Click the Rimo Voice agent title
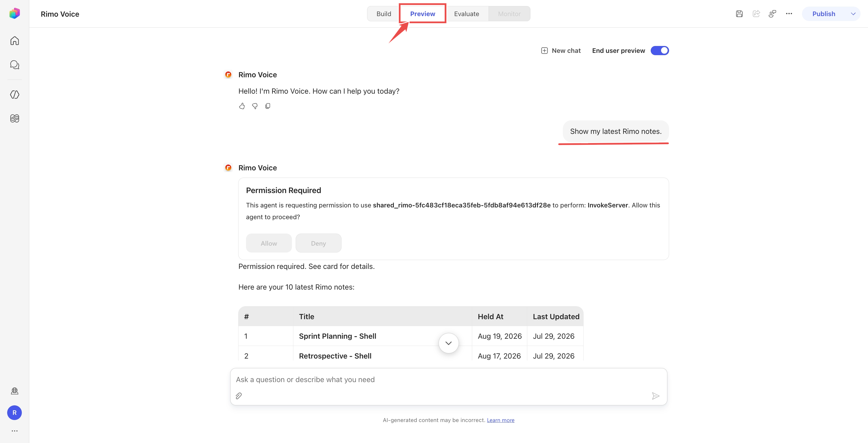 pos(60,14)
